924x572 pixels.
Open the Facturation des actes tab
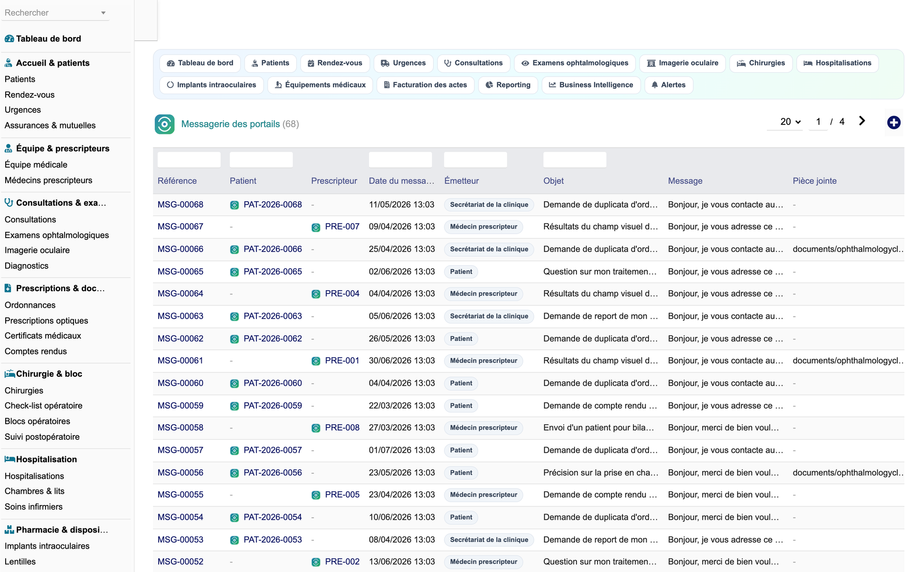pos(425,85)
